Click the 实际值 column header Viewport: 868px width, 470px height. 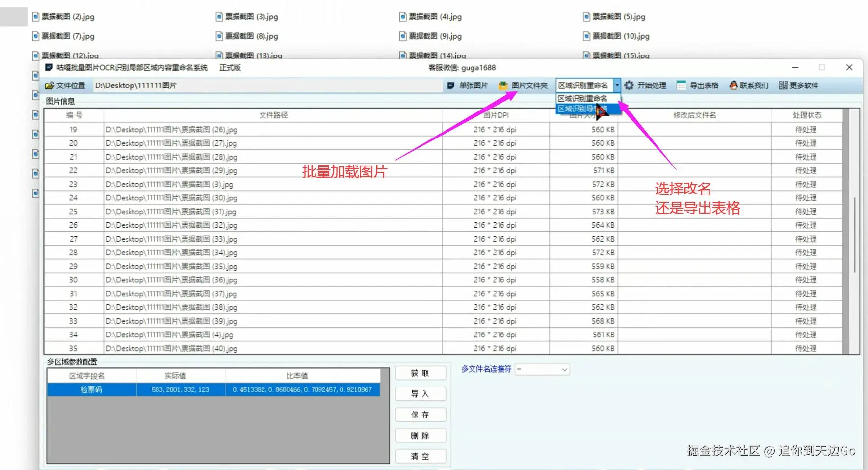(181, 376)
